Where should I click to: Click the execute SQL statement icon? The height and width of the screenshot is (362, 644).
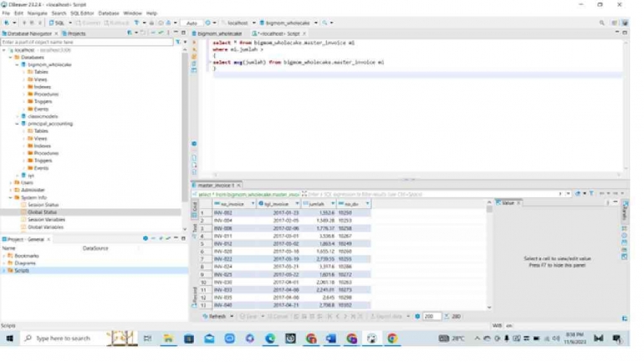point(194,43)
